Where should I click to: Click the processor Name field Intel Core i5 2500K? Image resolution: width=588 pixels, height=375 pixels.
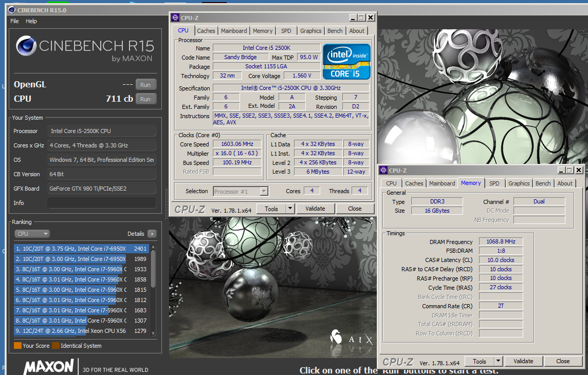pyautogui.click(x=266, y=48)
